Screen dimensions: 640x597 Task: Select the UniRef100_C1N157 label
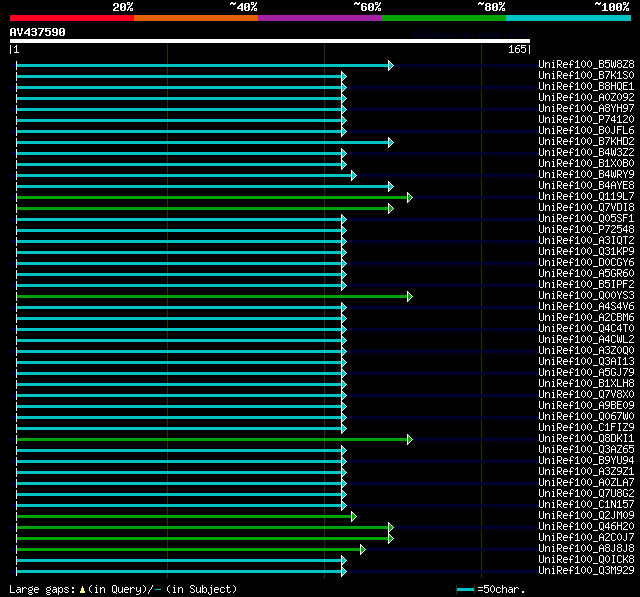coord(586,505)
